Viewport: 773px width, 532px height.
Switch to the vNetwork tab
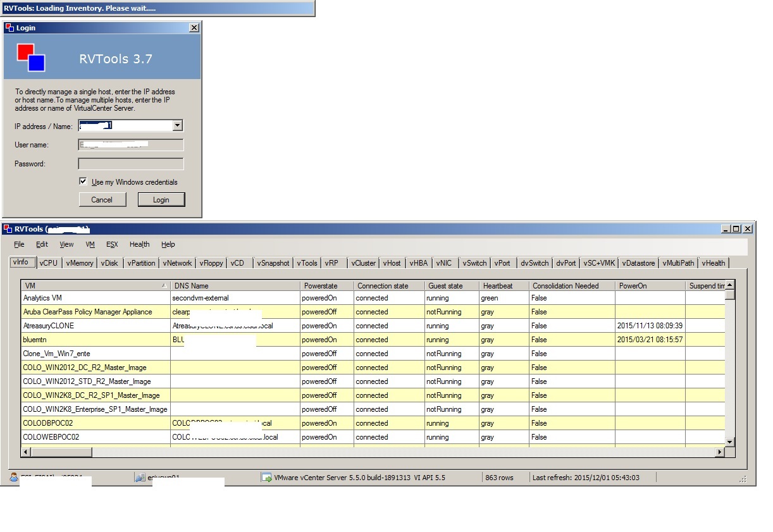(x=177, y=263)
